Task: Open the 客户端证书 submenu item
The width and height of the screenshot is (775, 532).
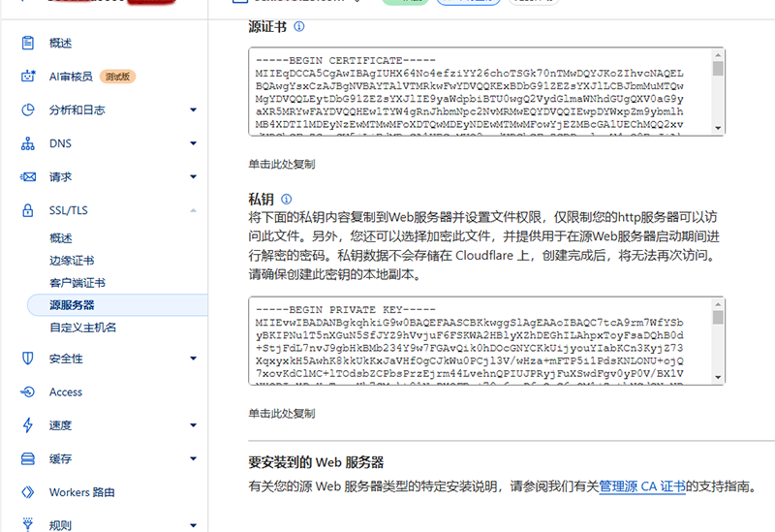Action: pyautogui.click(x=77, y=283)
